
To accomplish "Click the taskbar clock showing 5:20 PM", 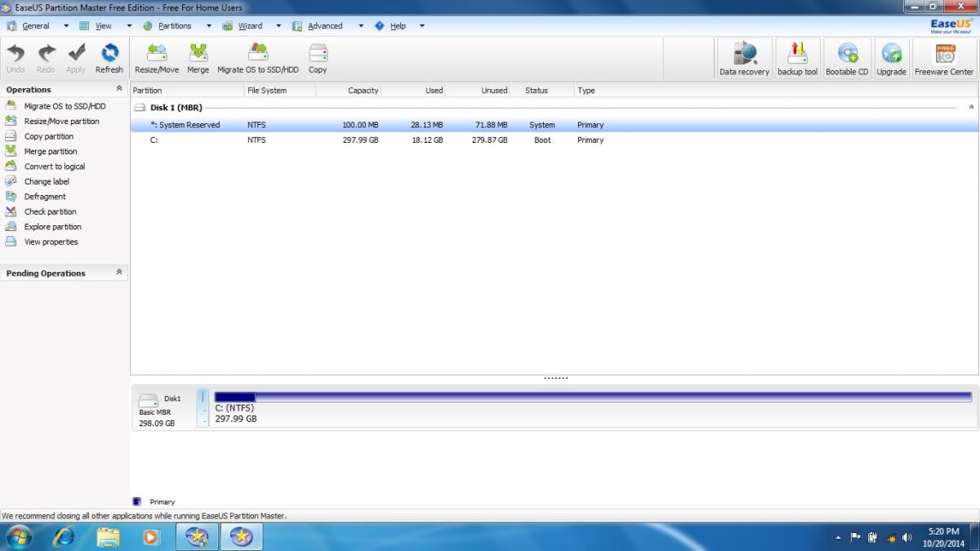I will coord(944,537).
